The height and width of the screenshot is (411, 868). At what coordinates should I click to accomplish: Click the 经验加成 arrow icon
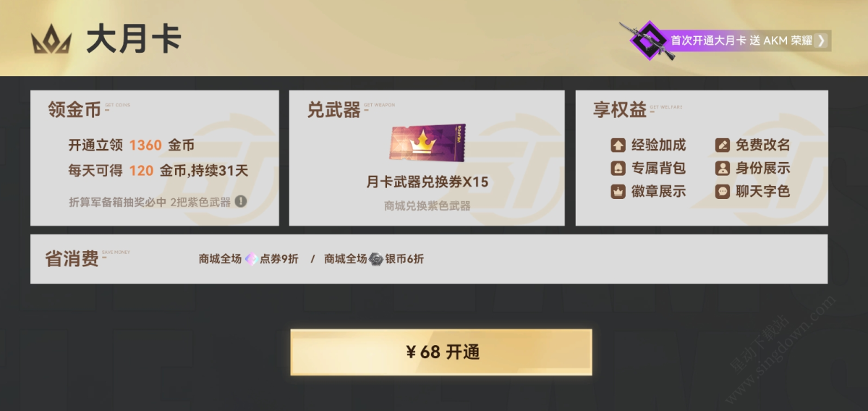618,145
